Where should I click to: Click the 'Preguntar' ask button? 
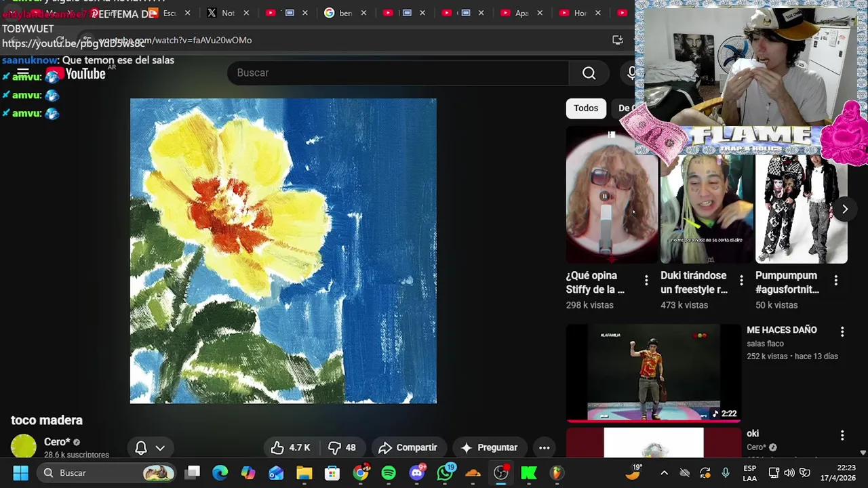coord(489,447)
